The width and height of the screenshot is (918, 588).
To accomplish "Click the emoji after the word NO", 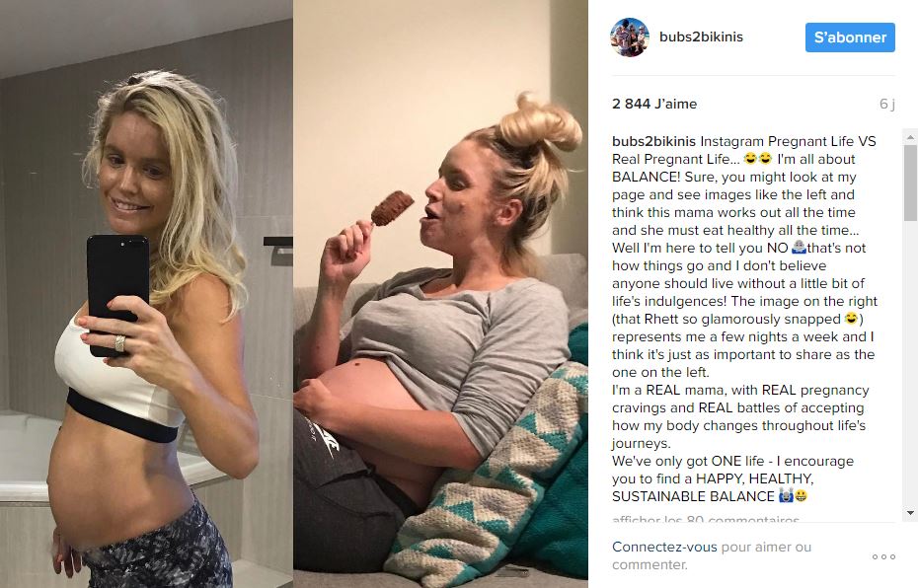I will 799,248.
